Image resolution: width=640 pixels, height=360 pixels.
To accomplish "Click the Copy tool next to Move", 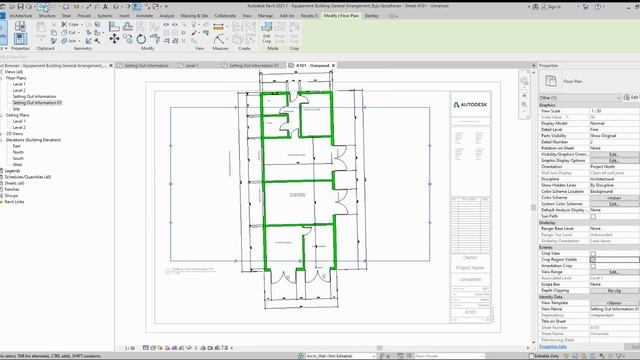I will pos(128,39).
